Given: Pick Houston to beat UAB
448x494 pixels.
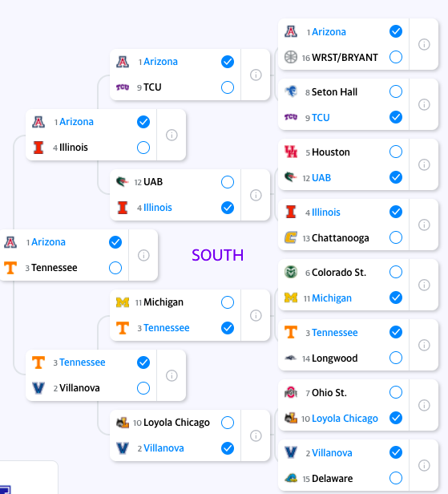Looking at the screenshot, I should [396, 152].
